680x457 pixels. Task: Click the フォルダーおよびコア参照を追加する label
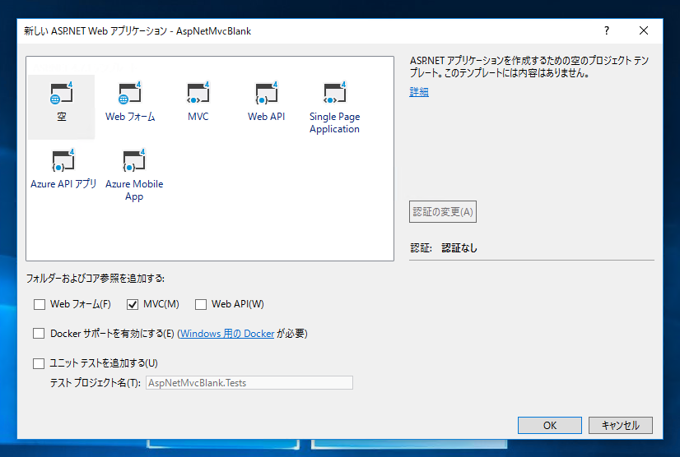click(95, 278)
